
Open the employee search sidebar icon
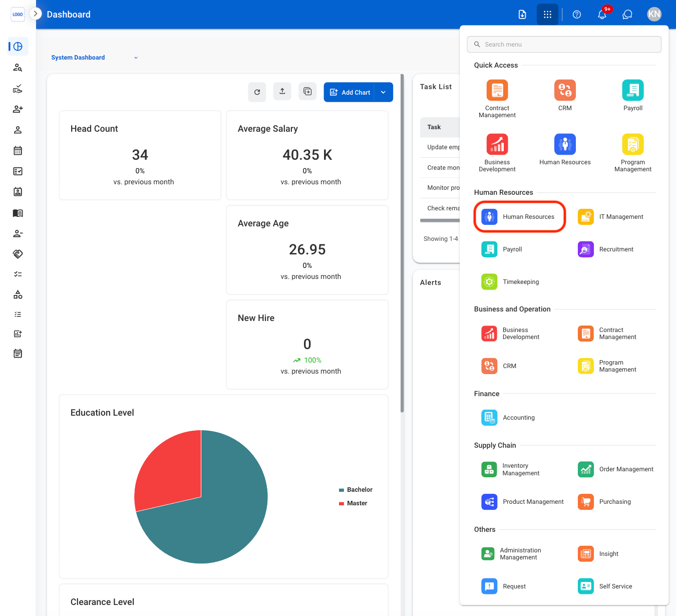tap(18, 68)
